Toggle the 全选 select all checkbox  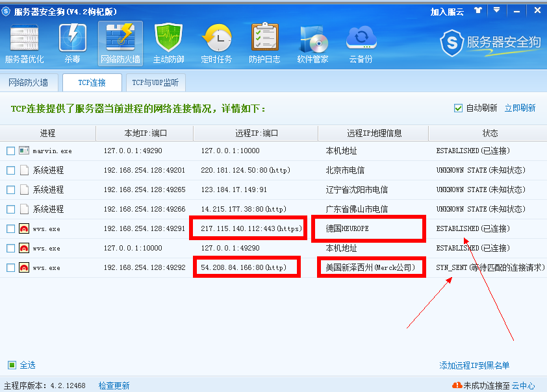click(x=12, y=365)
